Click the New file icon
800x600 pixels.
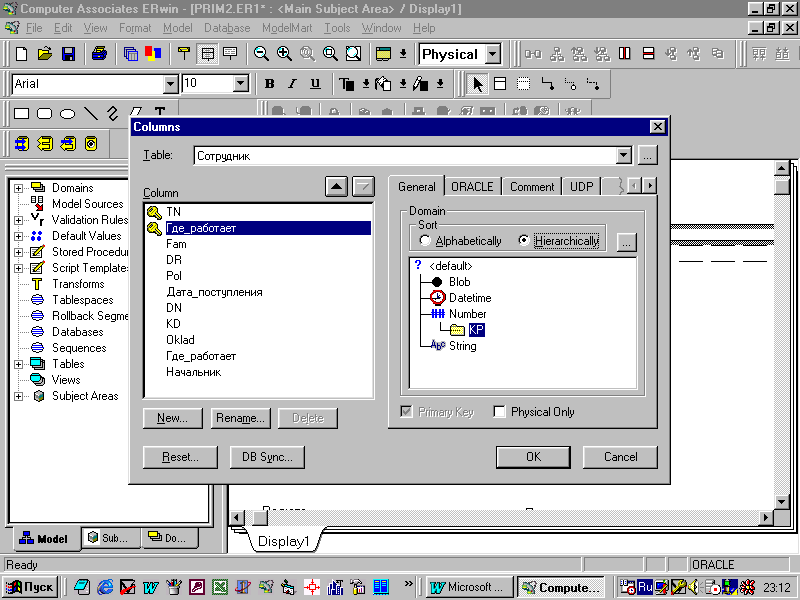21,54
